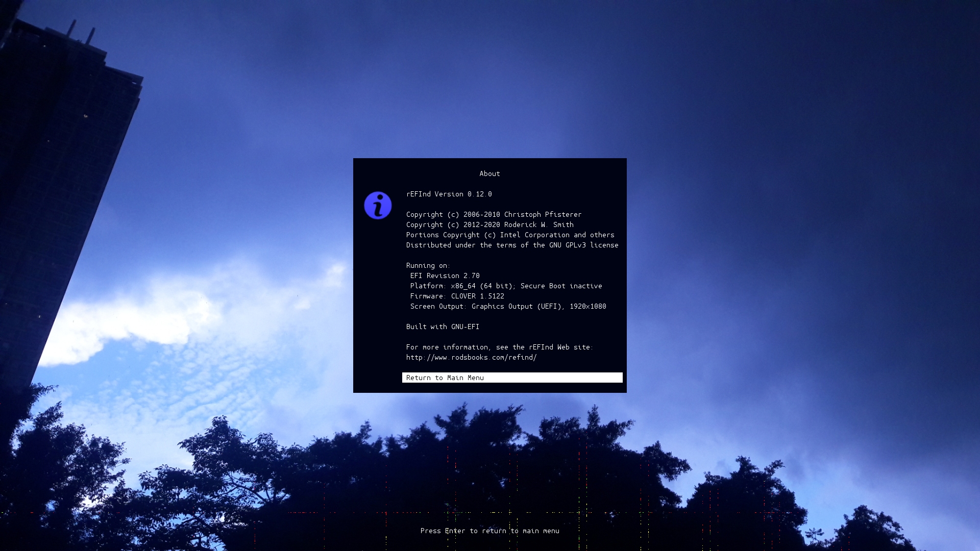Click the Screen Output 1920x1080 line
Screen dimensions: 980x551
508,306
